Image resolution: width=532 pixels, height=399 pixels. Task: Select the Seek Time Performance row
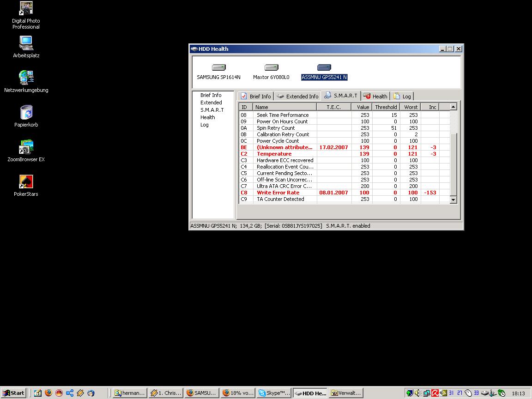coord(345,115)
